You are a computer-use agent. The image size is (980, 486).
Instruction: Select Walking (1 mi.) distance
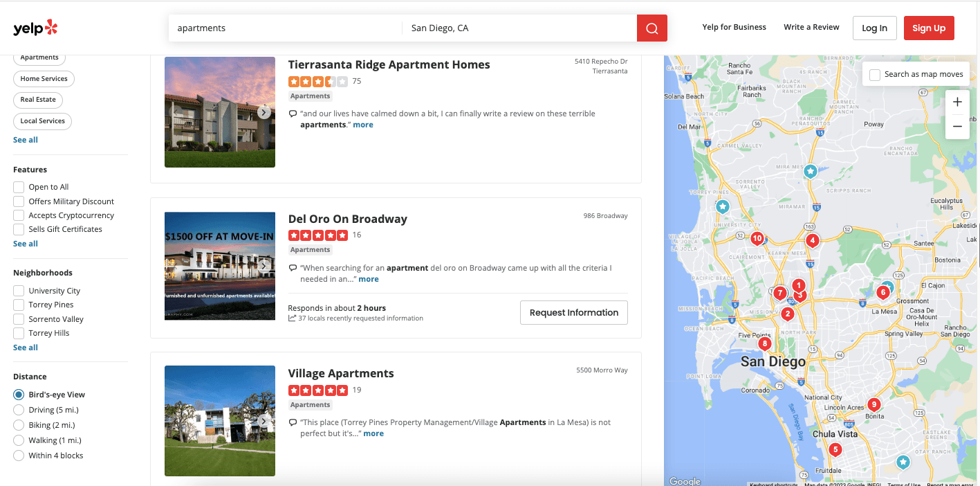coord(19,440)
